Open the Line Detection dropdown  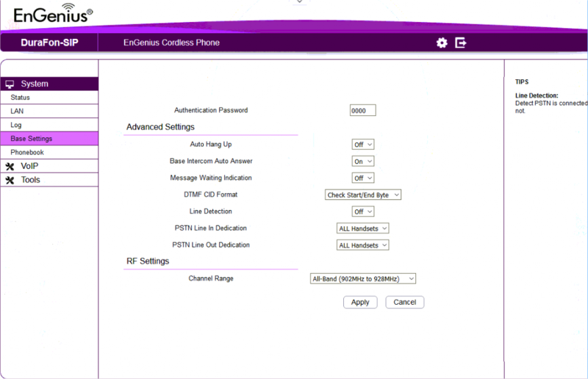pos(363,212)
